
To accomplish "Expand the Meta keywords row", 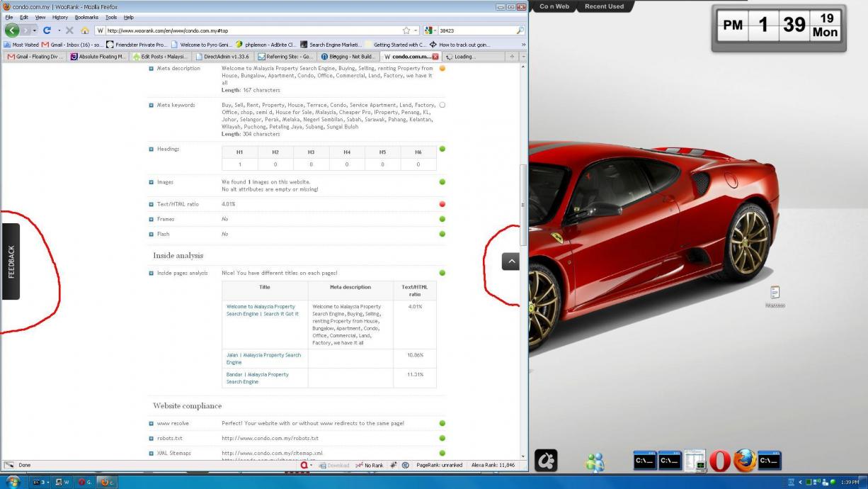I will (x=151, y=105).
